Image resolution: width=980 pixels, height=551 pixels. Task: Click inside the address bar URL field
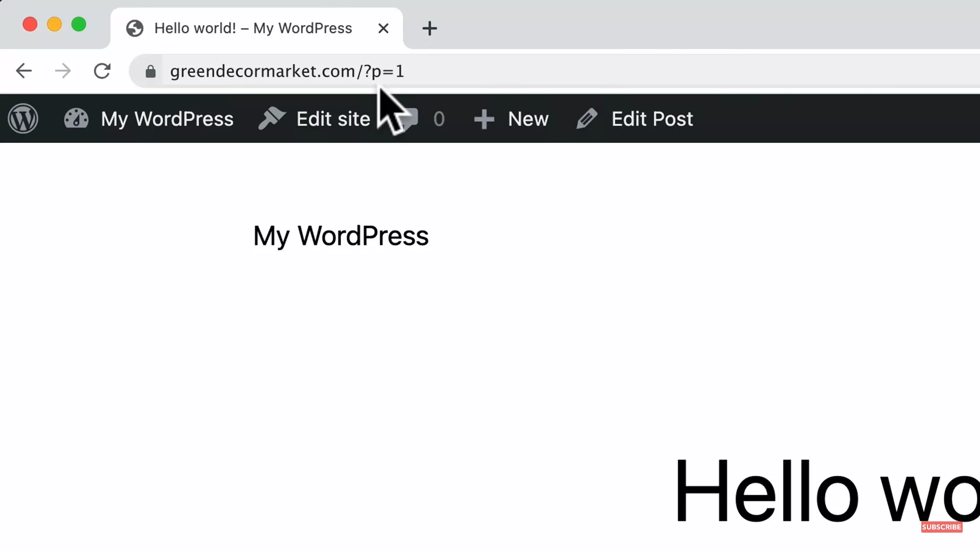click(286, 71)
